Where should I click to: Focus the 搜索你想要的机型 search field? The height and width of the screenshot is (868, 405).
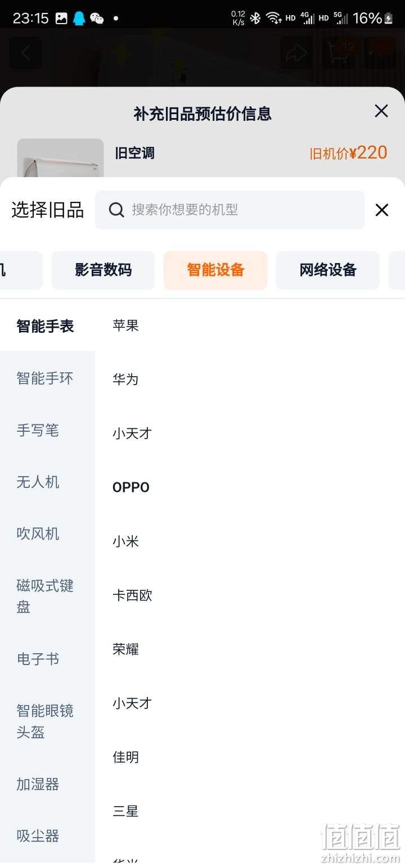tap(230, 210)
